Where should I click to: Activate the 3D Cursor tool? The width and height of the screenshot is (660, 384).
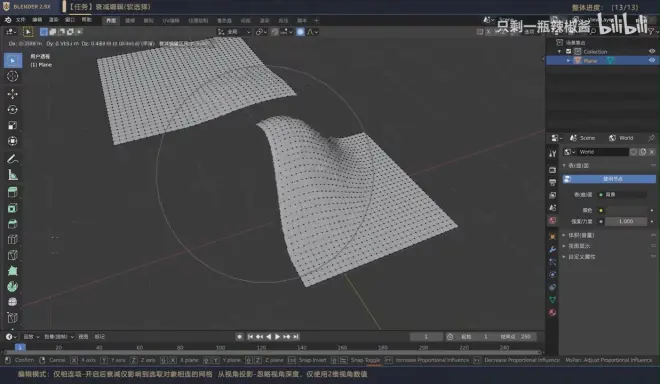pyautogui.click(x=13, y=76)
